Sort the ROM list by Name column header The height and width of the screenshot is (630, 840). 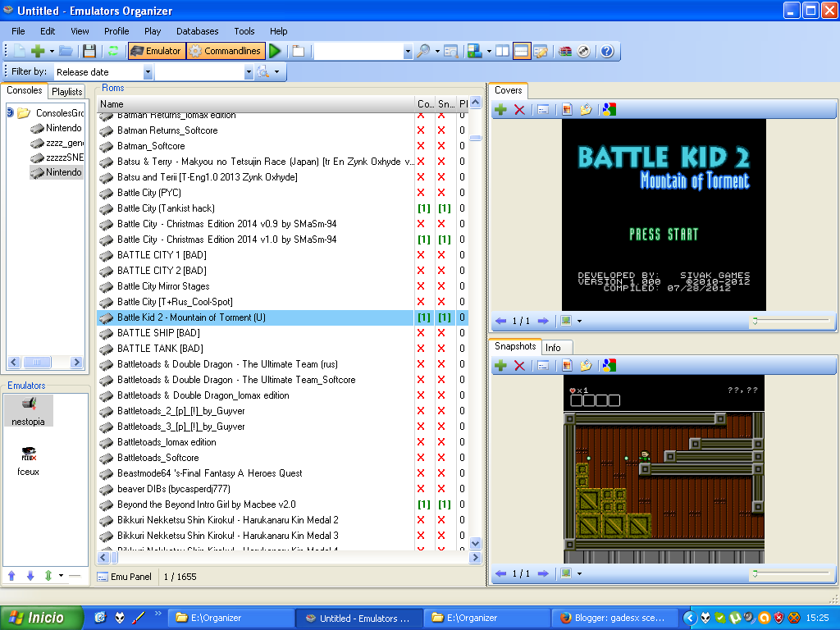(256, 104)
